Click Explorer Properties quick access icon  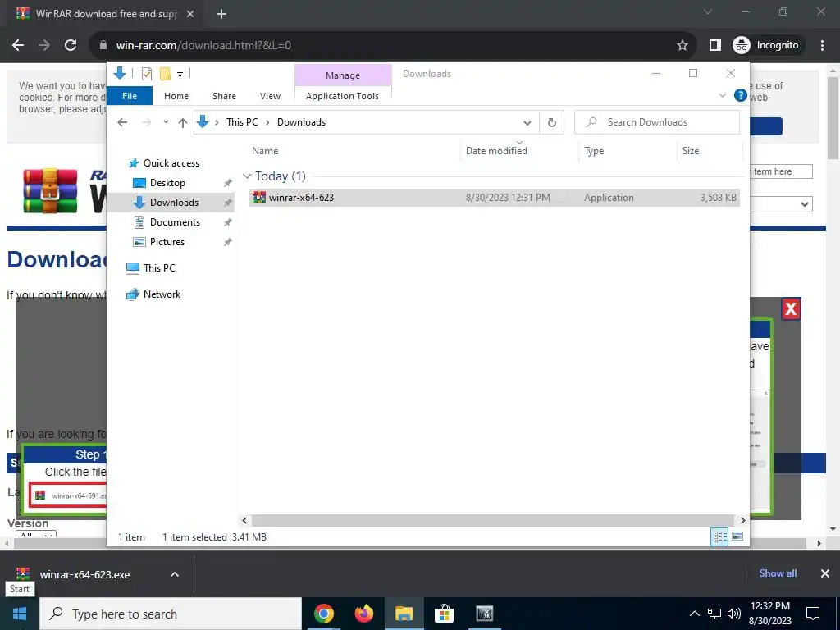click(x=146, y=74)
